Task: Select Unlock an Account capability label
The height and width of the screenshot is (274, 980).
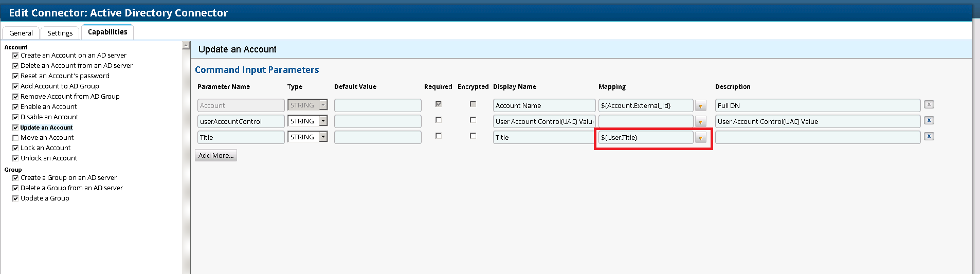Action: pyautogui.click(x=49, y=158)
